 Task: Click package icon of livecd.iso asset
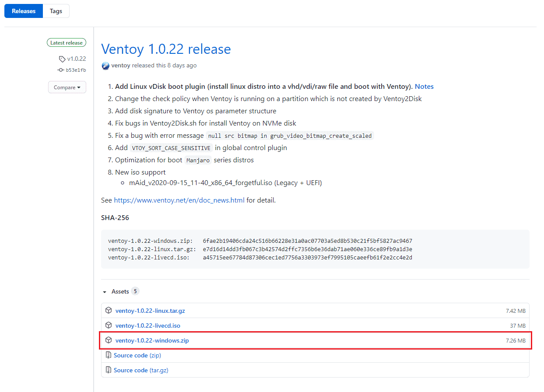109,325
